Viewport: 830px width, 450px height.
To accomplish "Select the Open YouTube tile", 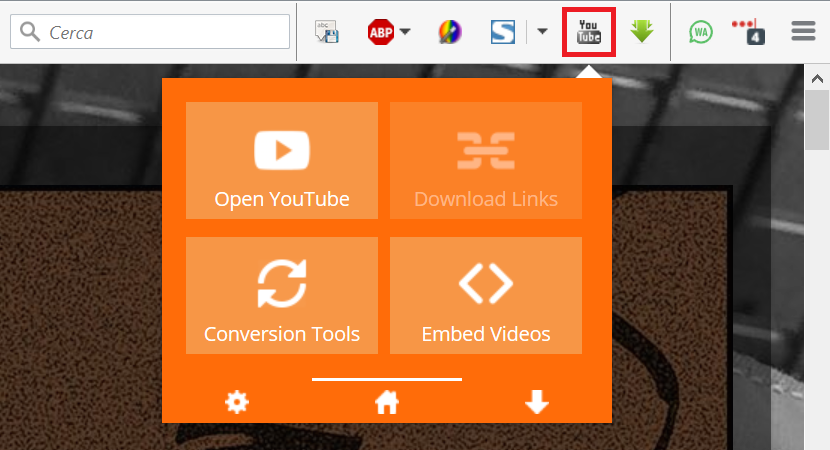I will (282, 160).
